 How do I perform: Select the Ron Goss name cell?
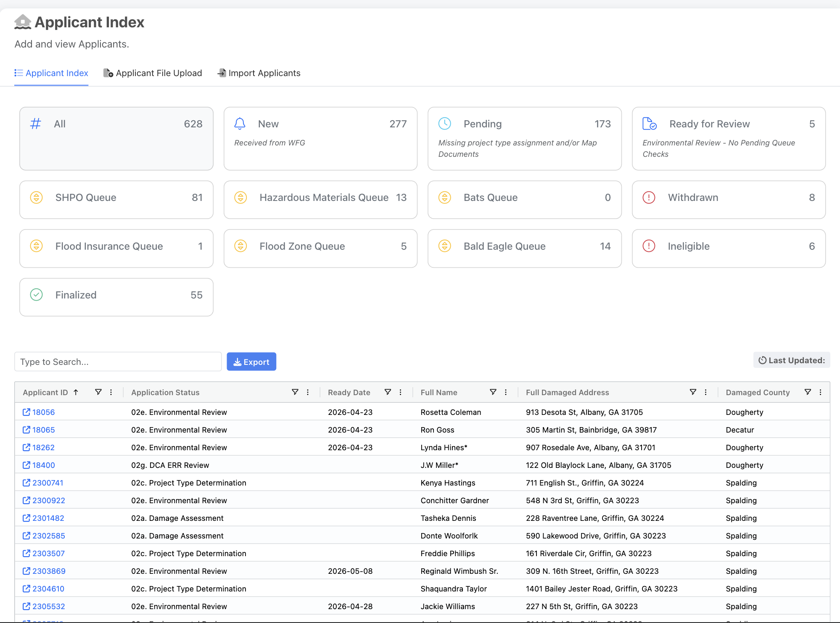[x=437, y=430]
